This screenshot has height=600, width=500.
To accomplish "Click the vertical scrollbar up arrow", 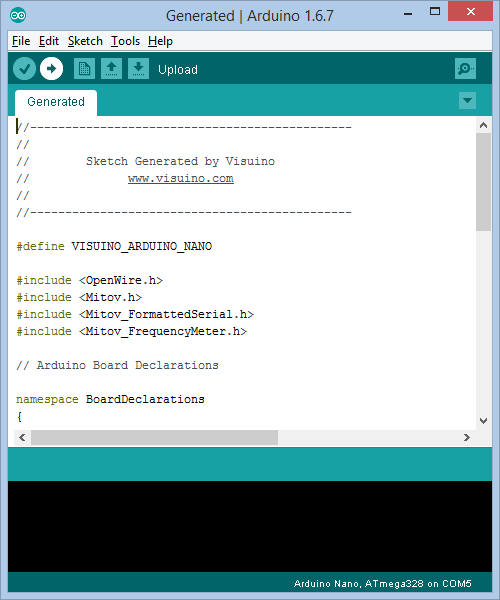I will (x=483, y=125).
